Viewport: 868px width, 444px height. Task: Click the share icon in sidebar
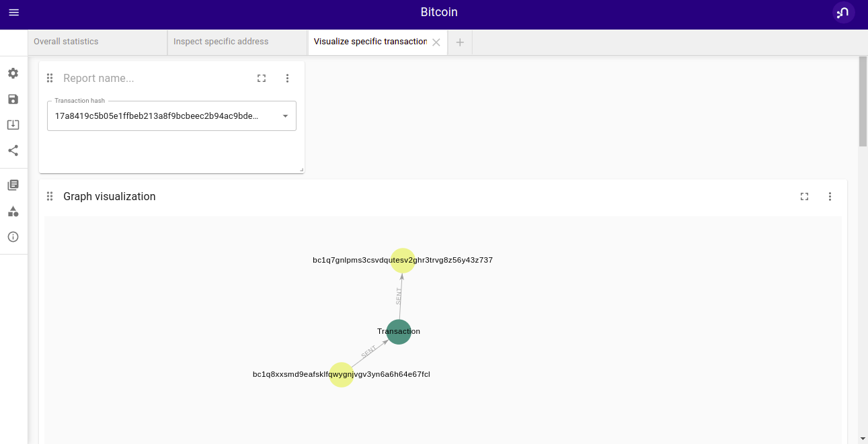[13, 150]
